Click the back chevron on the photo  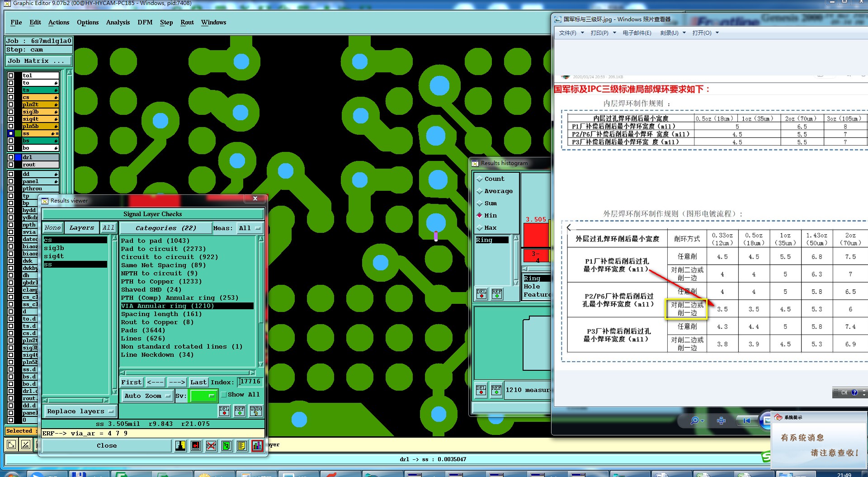(x=569, y=227)
